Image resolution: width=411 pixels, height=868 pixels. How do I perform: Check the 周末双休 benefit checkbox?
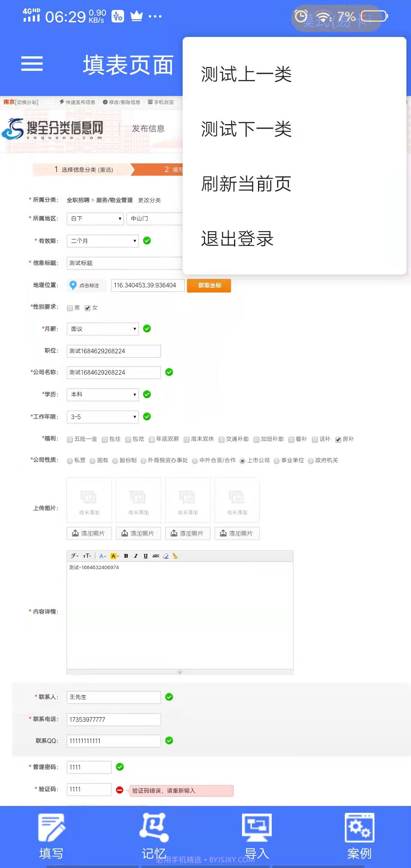pyautogui.click(x=186, y=439)
